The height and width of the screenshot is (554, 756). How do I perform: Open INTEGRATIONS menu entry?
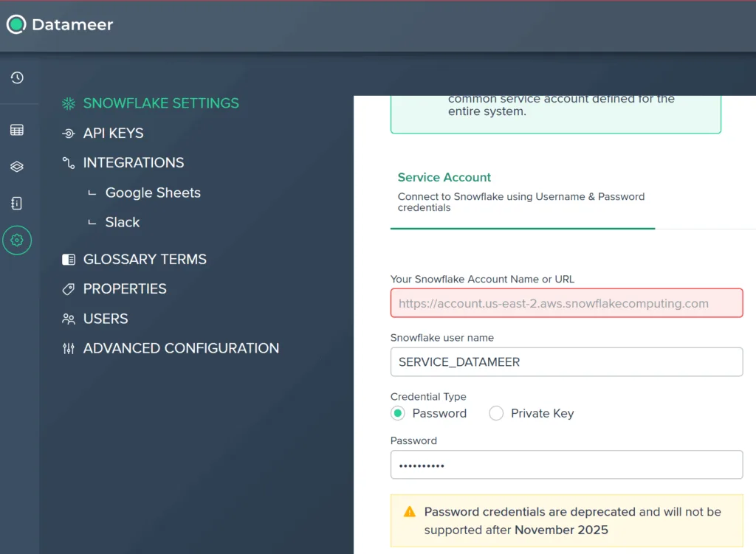coord(134,162)
